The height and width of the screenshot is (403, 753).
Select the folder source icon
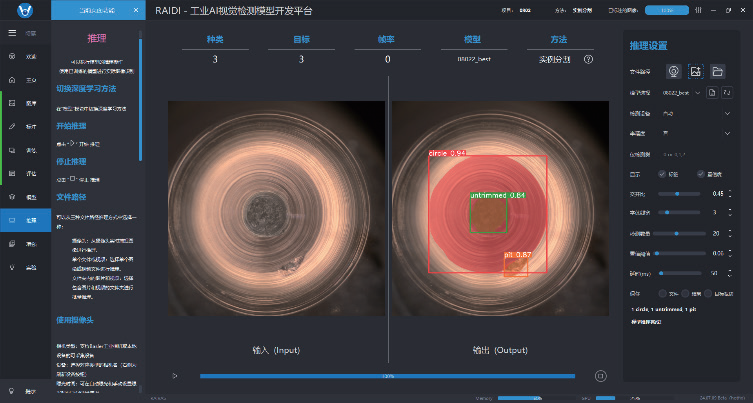coord(717,72)
